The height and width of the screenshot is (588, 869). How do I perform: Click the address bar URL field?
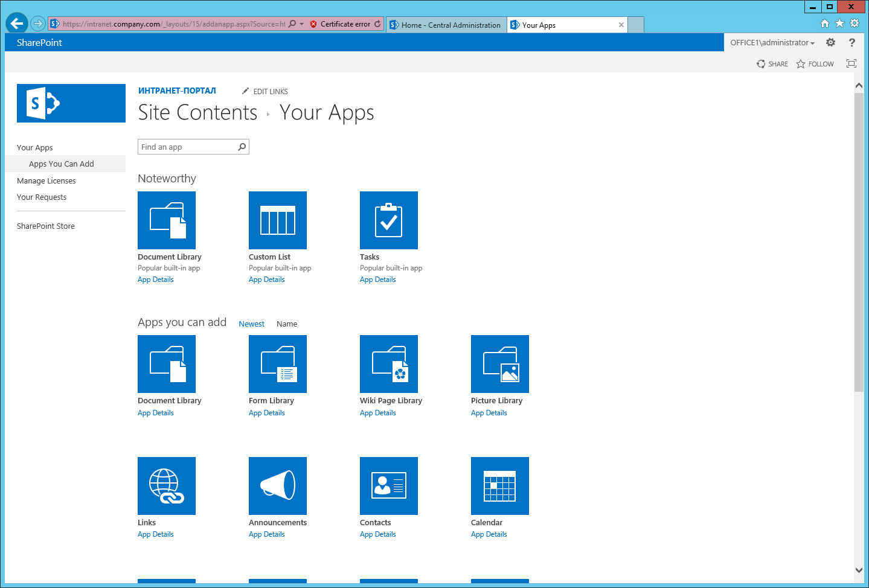pos(173,24)
